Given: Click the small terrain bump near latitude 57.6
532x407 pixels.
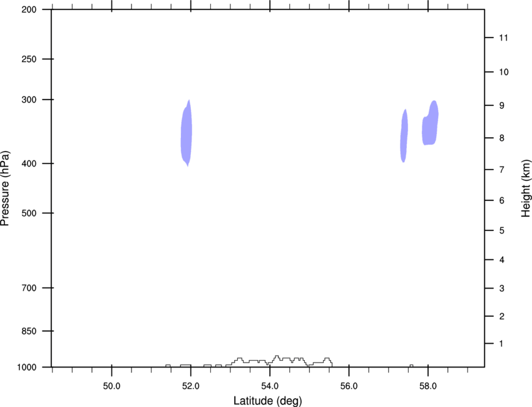Looking at the screenshot, I should tap(411, 366).
